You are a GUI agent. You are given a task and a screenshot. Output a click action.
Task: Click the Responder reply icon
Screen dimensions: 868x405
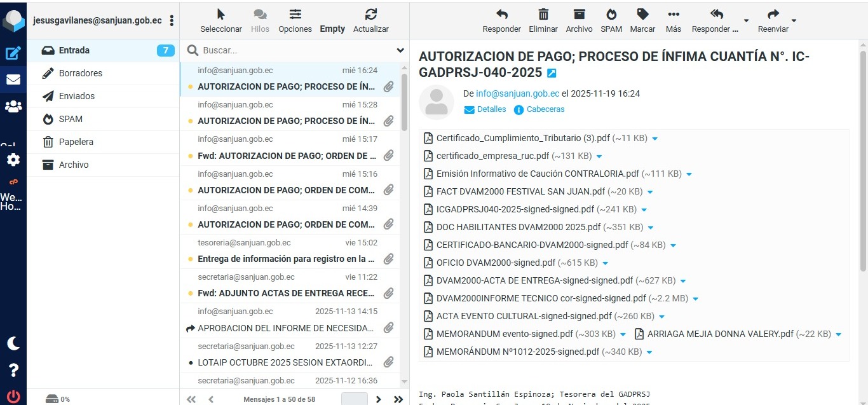coord(501,20)
